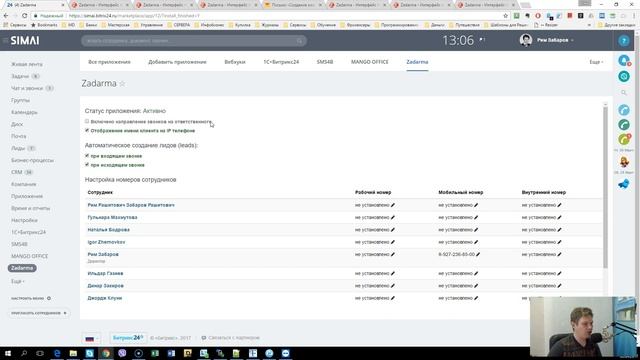
Task: Switch to the Добавить приложение tab
Action: [178, 62]
